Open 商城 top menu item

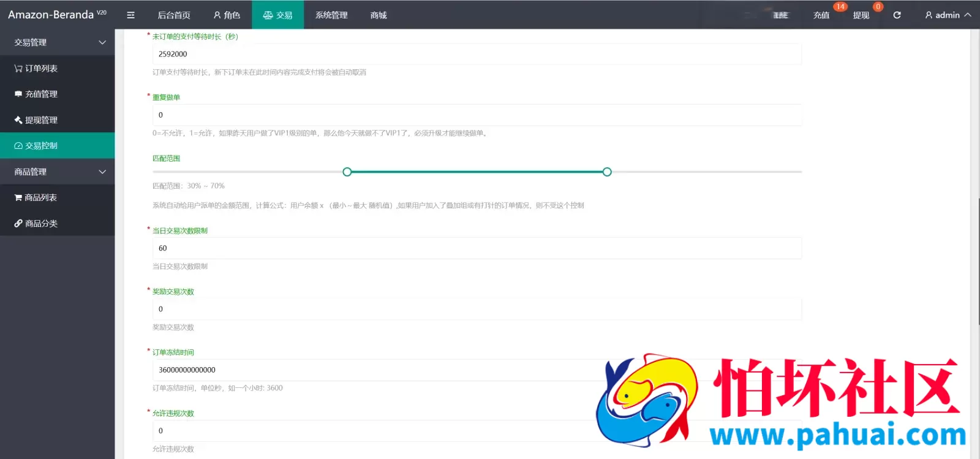pyautogui.click(x=379, y=15)
